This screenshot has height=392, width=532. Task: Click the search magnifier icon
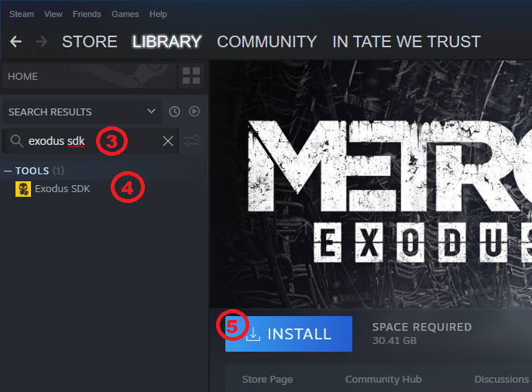coord(16,141)
